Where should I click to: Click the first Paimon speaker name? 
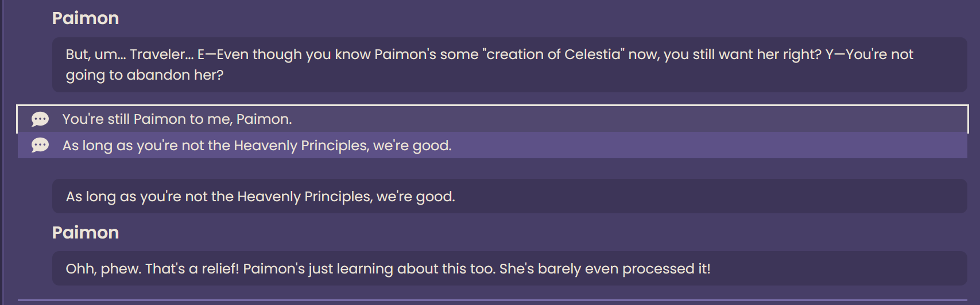[86, 18]
